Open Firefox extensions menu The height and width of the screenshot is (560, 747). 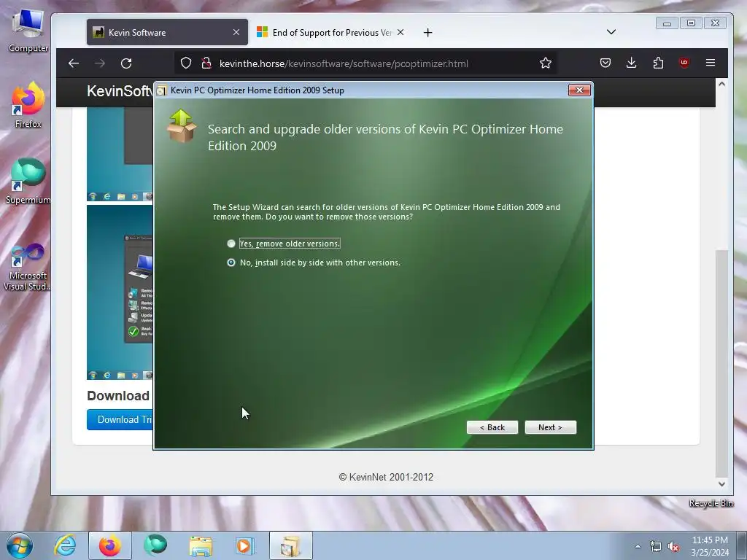[x=658, y=63]
